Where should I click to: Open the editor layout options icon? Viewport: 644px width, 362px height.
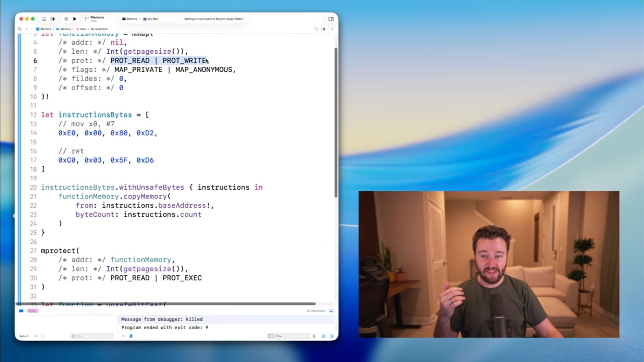tap(323, 29)
